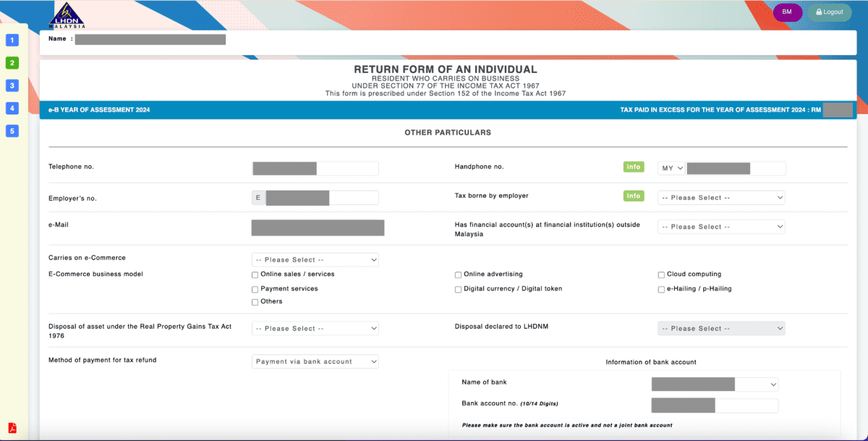Screen dimensions: 868x441
Task: Tick the Digital currency / Digital token checkbox
Action: click(458, 290)
